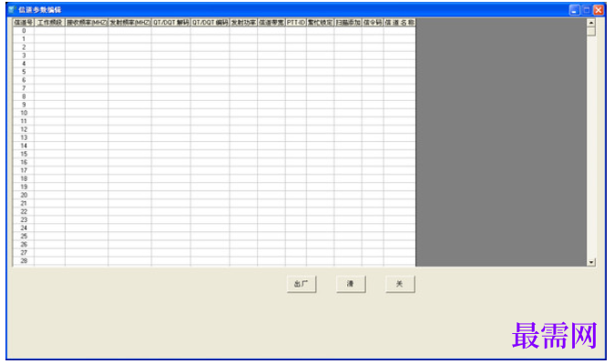Screen dimensions: 614x364
Task: Click the scrollbar down arrow
Action: point(591,262)
